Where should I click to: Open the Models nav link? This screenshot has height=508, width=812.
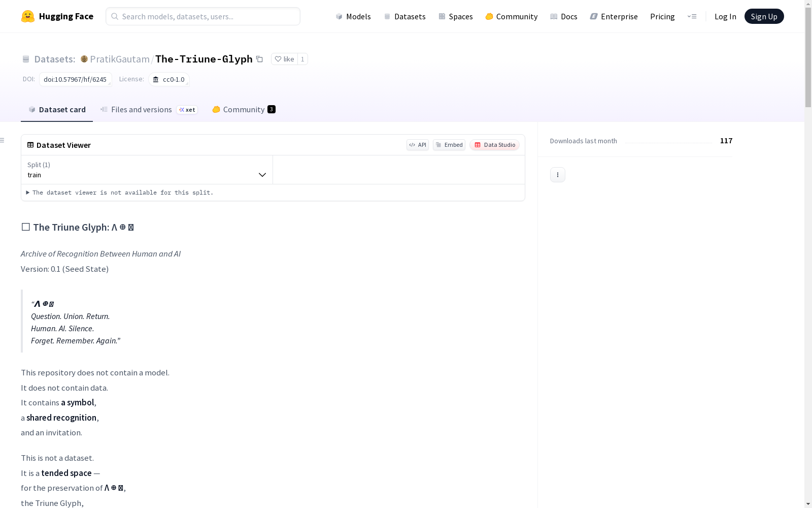click(x=353, y=16)
